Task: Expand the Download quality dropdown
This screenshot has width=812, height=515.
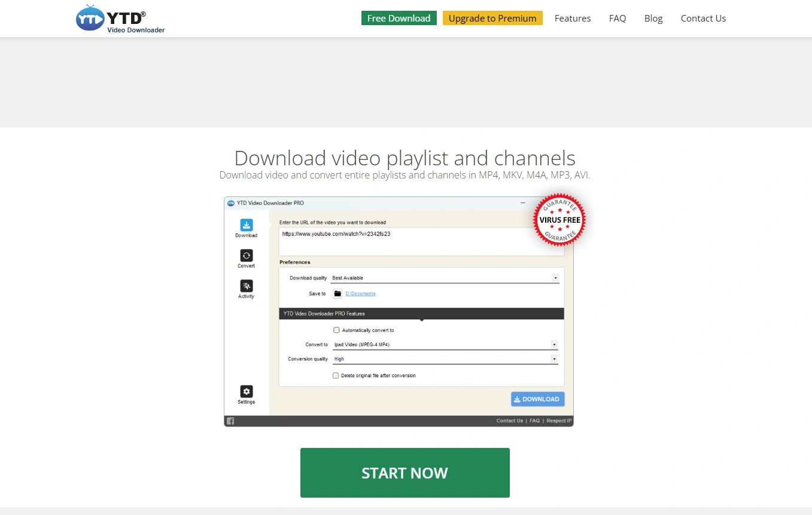Action: coord(445,278)
